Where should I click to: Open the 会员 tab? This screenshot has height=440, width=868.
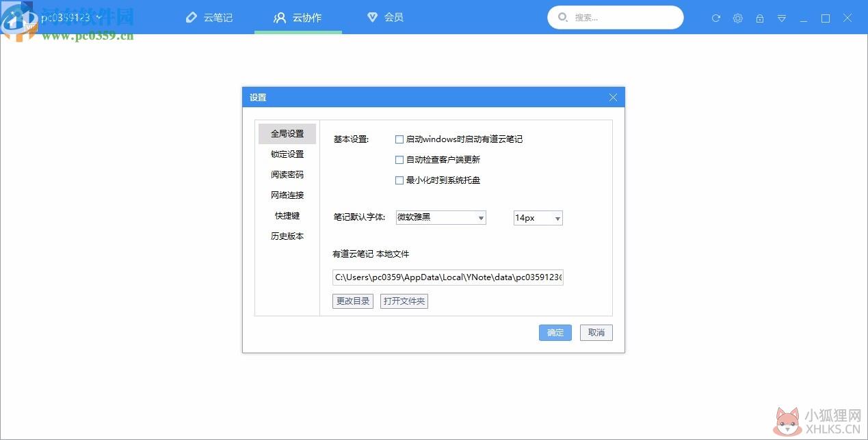pyautogui.click(x=385, y=17)
